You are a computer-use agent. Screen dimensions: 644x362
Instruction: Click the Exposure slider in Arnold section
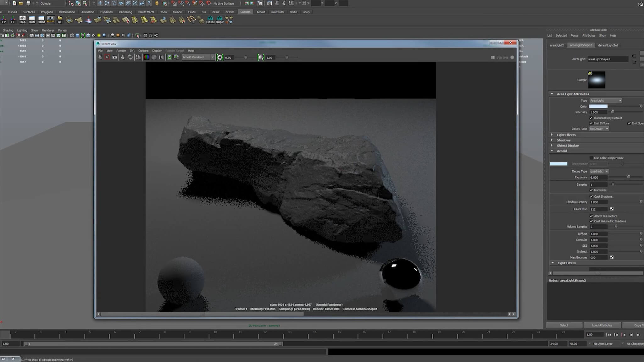coord(628,177)
